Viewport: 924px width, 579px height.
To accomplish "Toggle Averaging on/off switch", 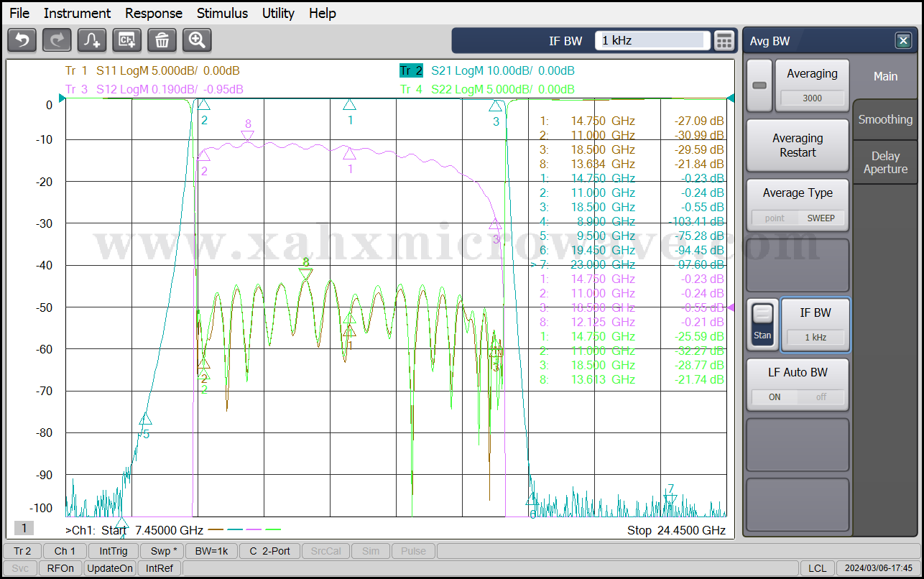I will pos(759,85).
